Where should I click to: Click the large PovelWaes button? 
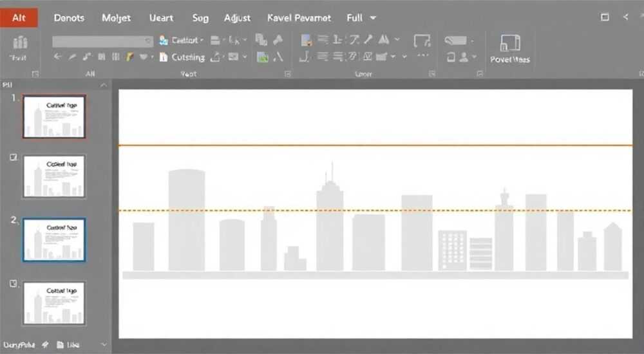(x=509, y=49)
